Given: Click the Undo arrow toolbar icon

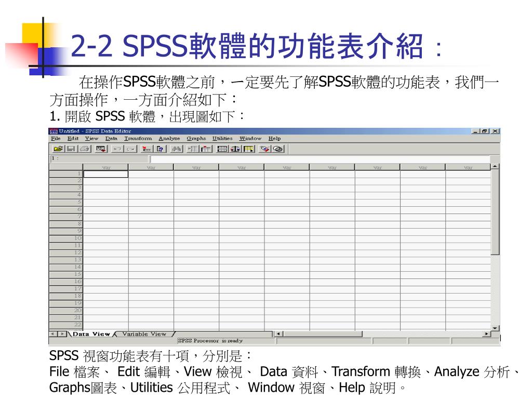Looking at the screenshot, I should coord(117,149).
